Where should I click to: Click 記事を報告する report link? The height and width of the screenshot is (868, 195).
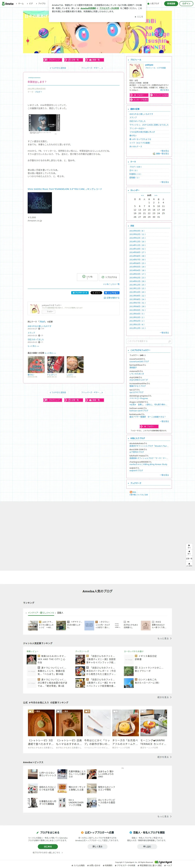(x=112, y=298)
